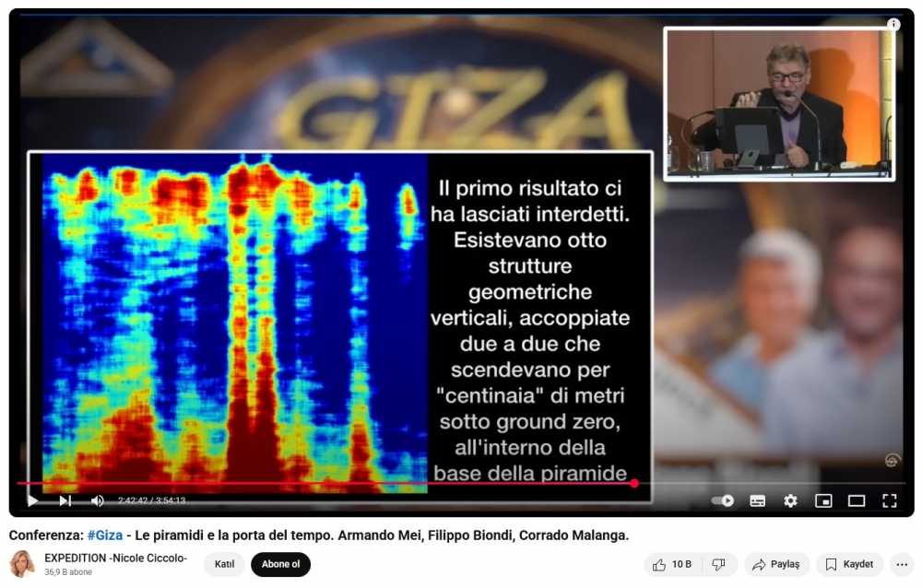Click the video info icon in the top corner
Viewport: 922px width, 588px height.
coord(892,25)
